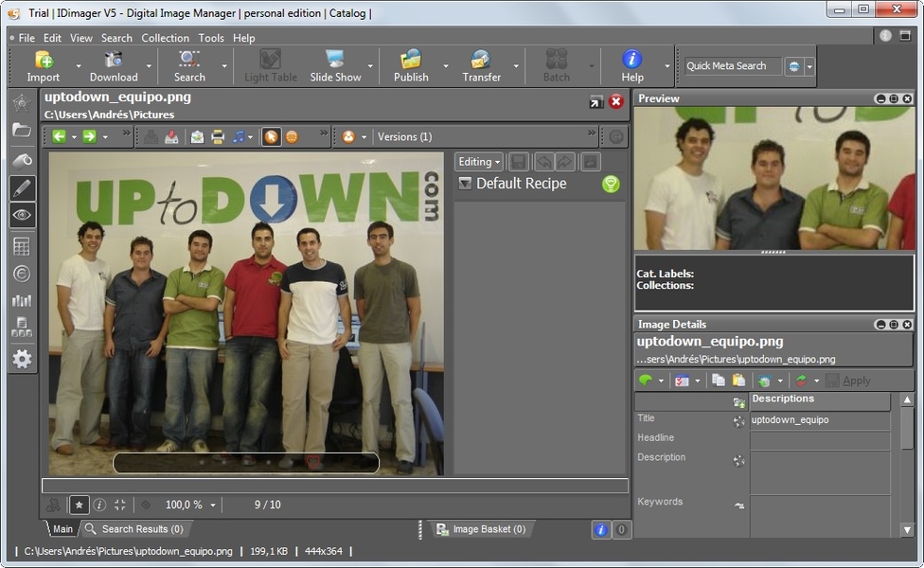The width and height of the screenshot is (924, 568).
Task: Click the red close button of the image viewer
Action: [x=615, y=101]
